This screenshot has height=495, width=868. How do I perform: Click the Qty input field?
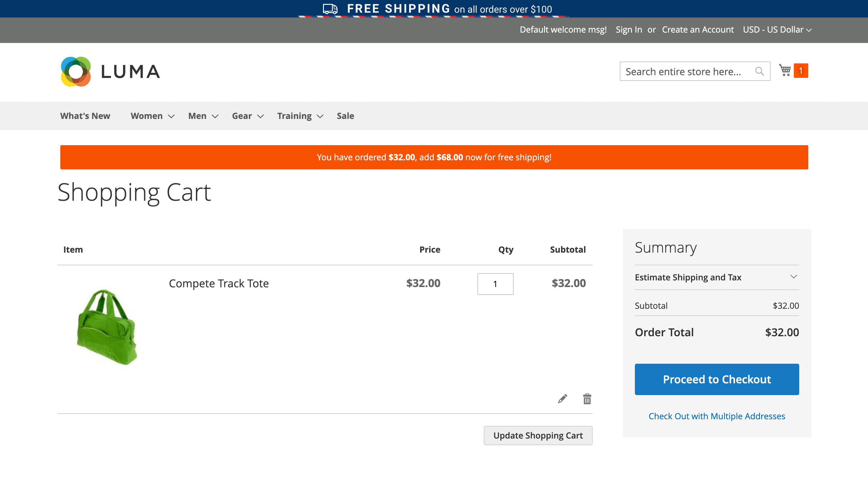click(x=495, y=284)
